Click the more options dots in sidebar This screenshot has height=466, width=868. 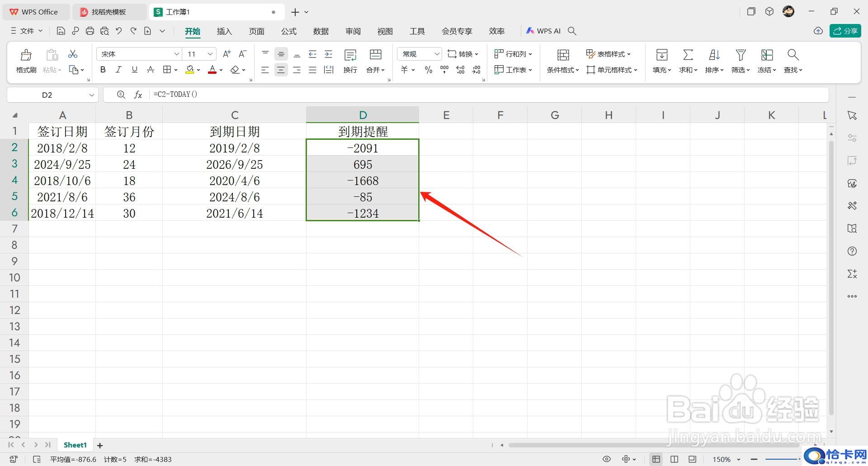852,296
